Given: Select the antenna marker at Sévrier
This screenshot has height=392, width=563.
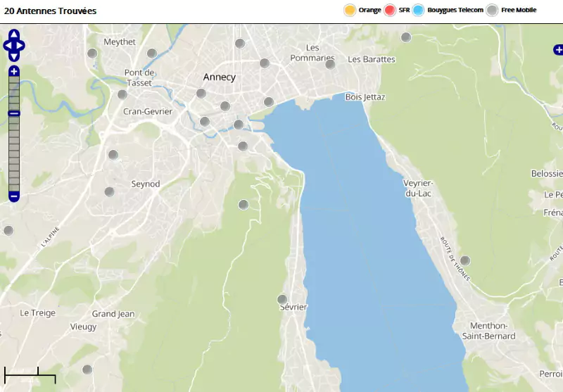Looking at the screenshot, I should click(282, 299).
